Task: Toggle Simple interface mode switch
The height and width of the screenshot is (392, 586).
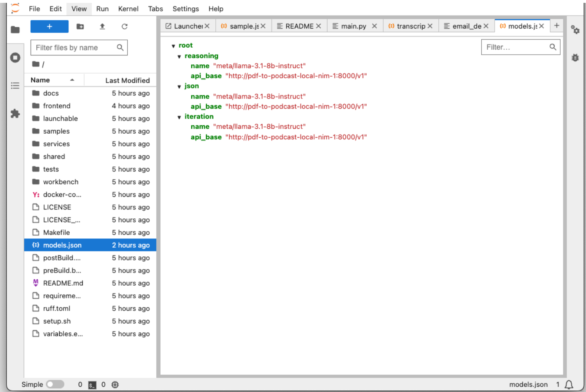Action: coord(55,384)
